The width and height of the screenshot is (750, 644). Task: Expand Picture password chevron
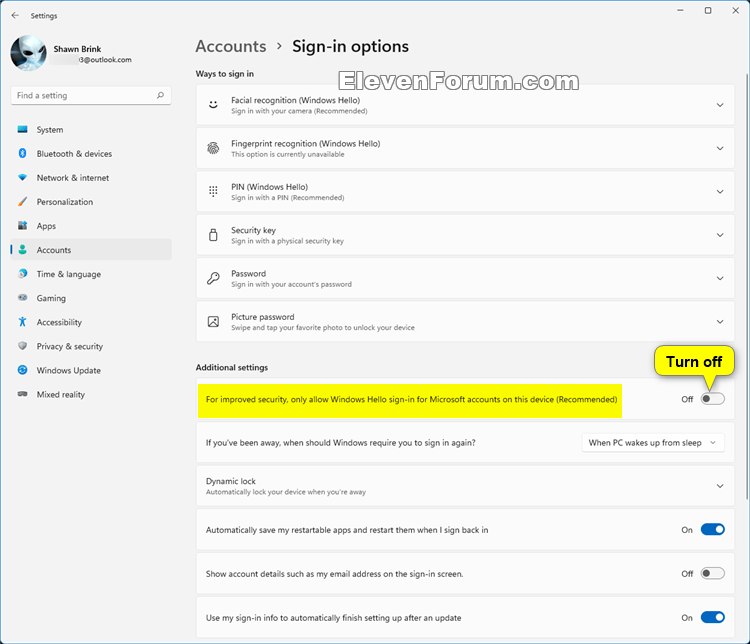(720, 322)
